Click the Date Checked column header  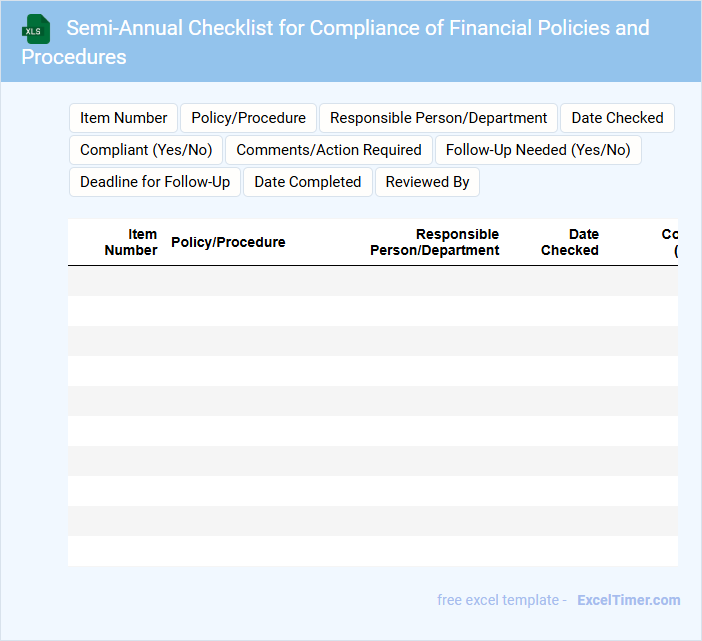[x=570, y=242]
